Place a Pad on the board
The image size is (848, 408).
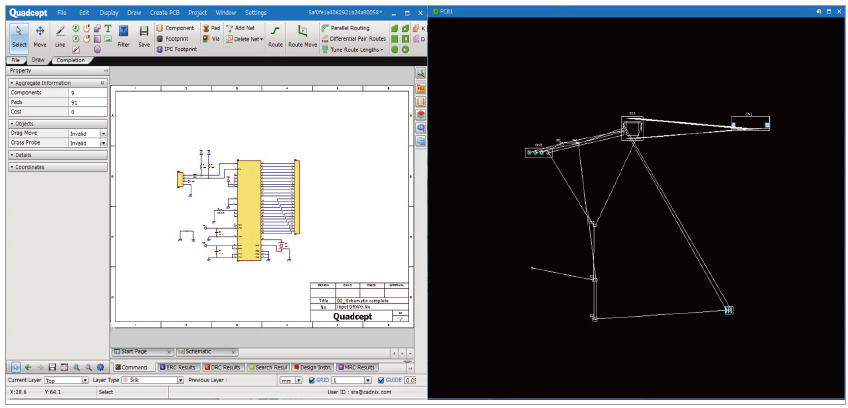point(211,28)
